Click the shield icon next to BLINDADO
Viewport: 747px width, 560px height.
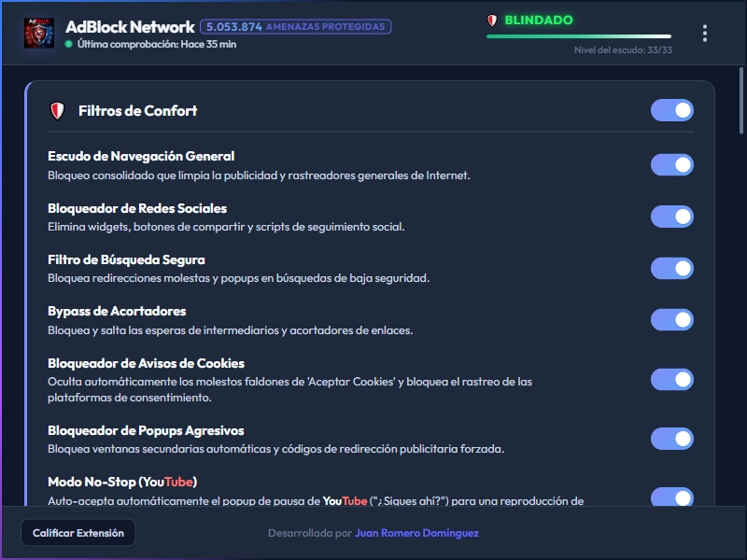492,21
